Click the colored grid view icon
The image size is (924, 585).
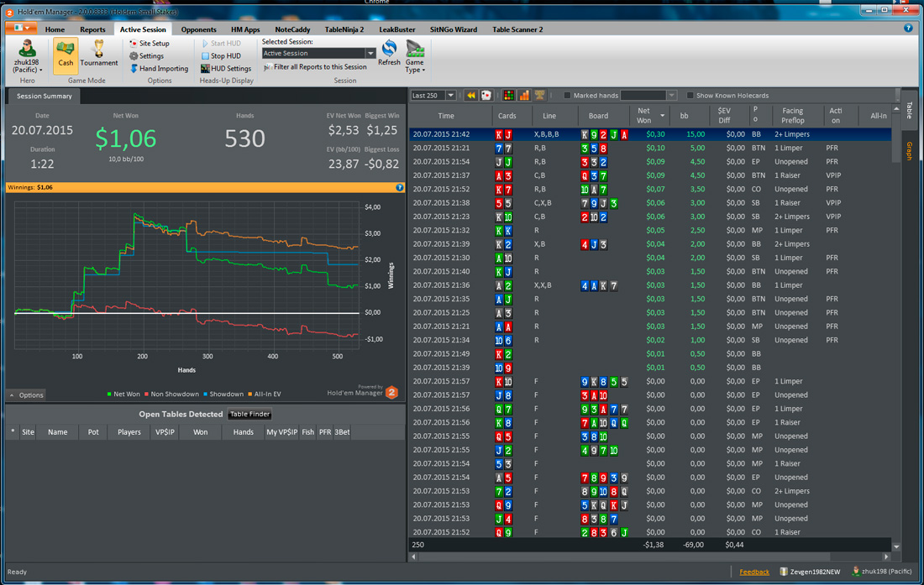click(x=508, y=96)
